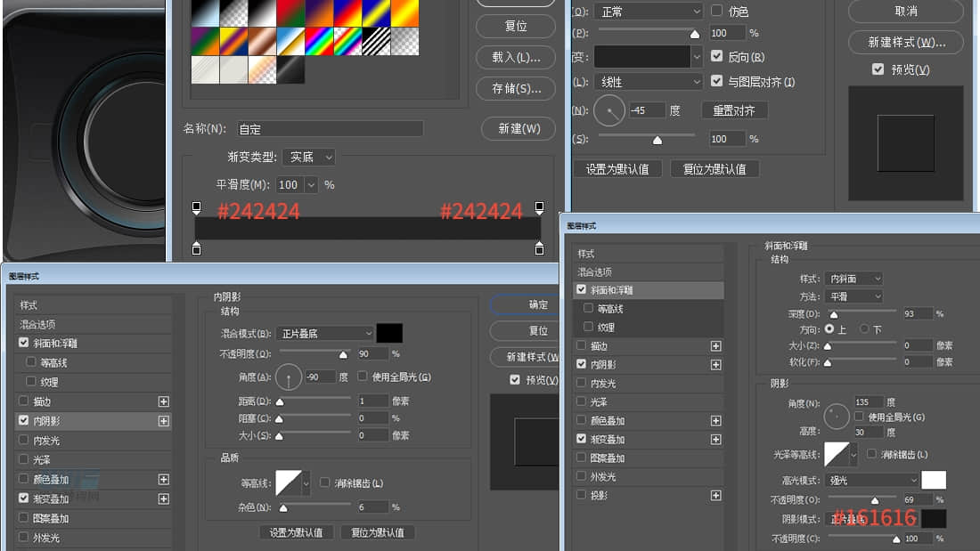Choose the orange-yellow-orange gradient preset
Viewport: 980px width, 551px height.
point(404,13)
